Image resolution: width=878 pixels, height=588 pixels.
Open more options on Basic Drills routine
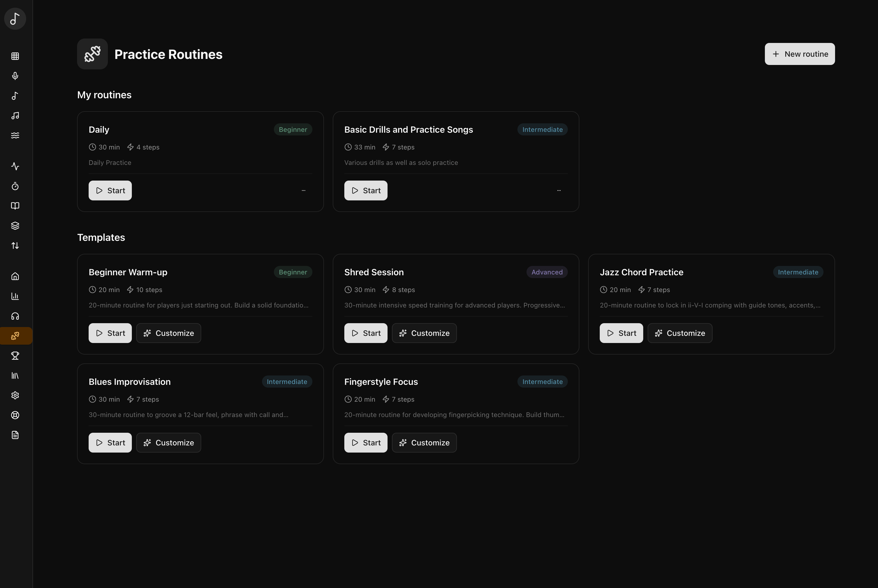click(559, 190)
